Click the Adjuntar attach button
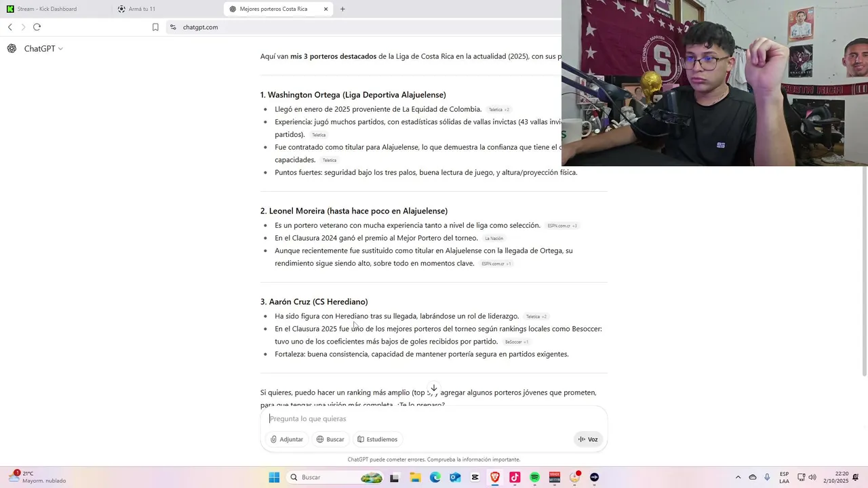 (287, 439)
